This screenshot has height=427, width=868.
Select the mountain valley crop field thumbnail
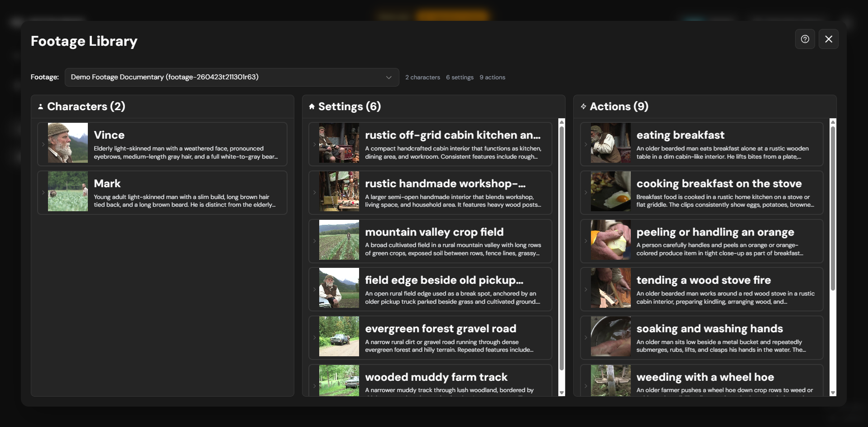[x=339, y=240]
